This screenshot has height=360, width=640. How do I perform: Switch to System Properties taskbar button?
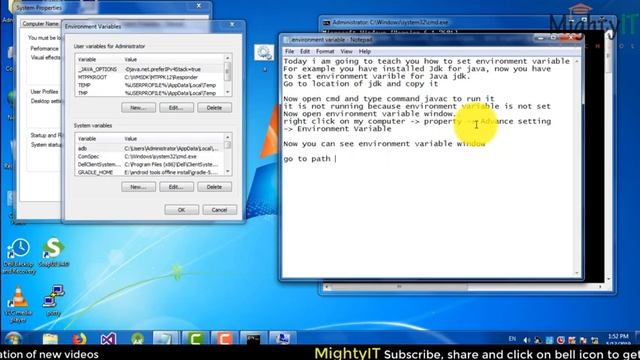point(282,338)
